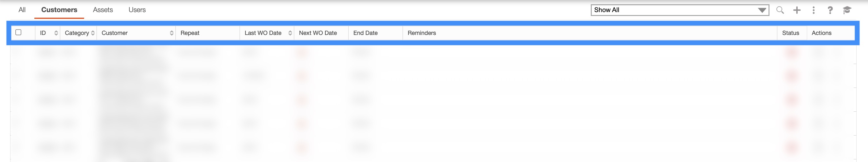The image size is (868, 162).
Task: Click the Status column header
Action: (x=790, y=33)
